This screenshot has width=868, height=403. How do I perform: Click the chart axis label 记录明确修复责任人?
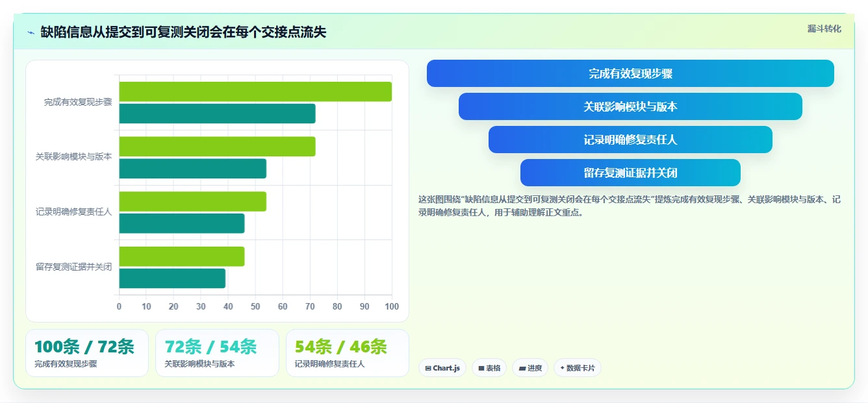pyautogui.click(x=74, y=212)
